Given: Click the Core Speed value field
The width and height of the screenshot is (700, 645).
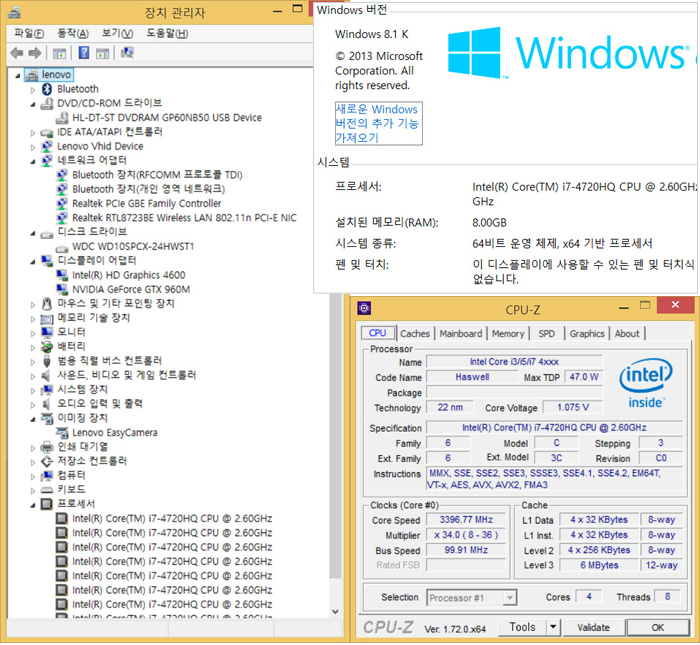Looking at the screenshot, I should coord(466,520).
